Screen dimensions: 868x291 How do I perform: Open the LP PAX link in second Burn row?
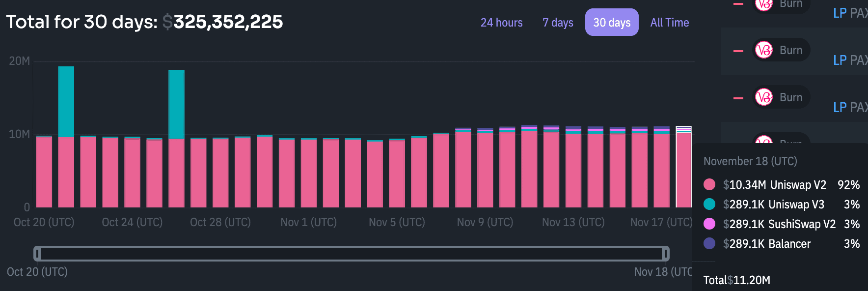(850, 60)
